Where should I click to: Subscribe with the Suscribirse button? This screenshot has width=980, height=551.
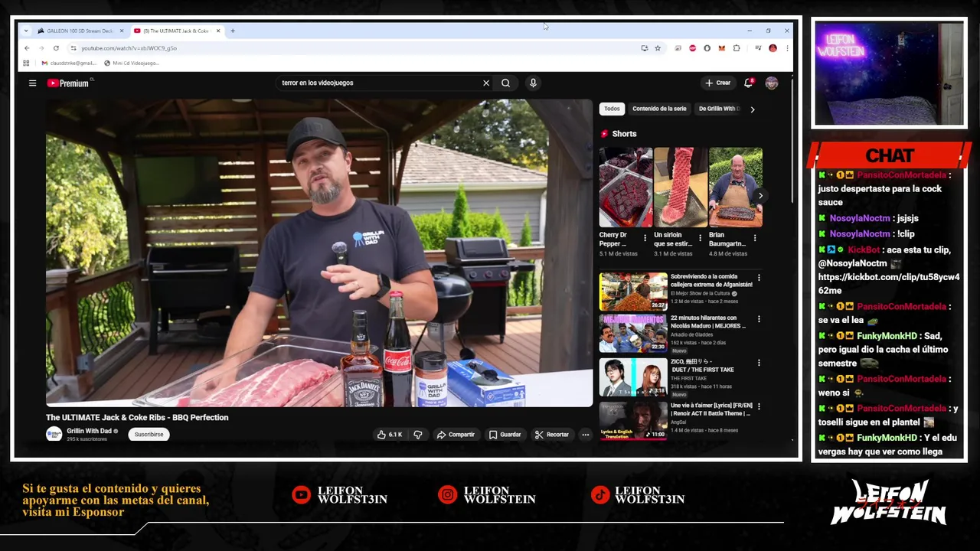click(149, 435)
